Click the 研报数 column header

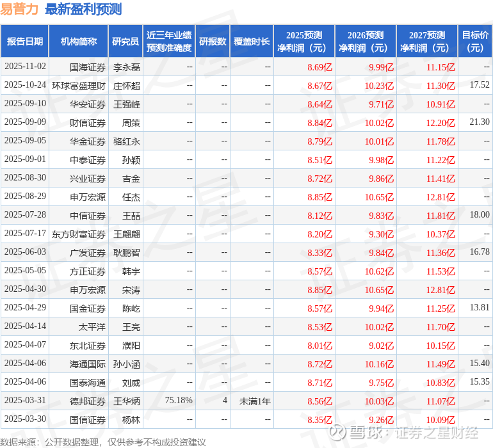[213, 41]
